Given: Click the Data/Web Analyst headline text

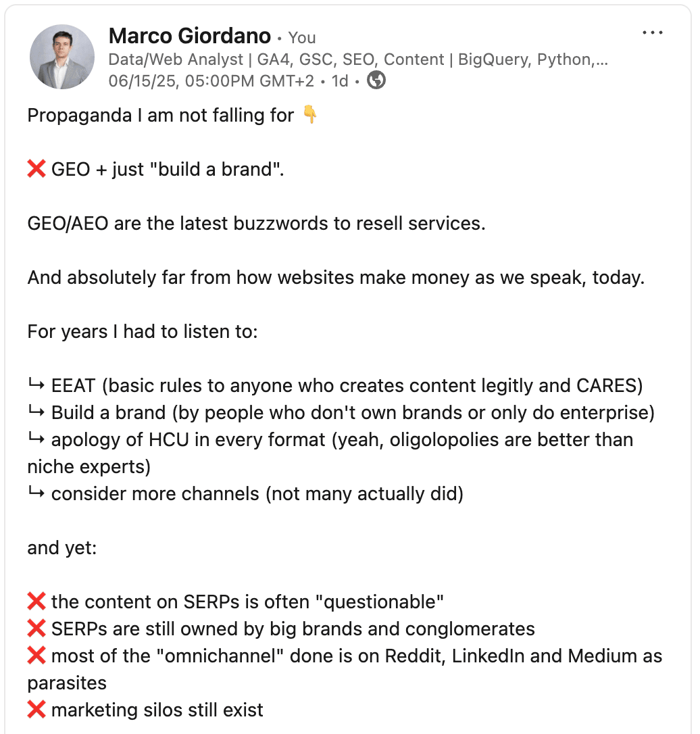Looking at the screenshot, I should tap(358, 59).
